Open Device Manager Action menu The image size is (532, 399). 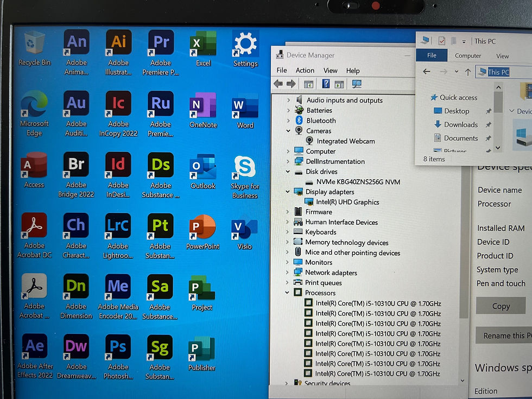point(305,71)
